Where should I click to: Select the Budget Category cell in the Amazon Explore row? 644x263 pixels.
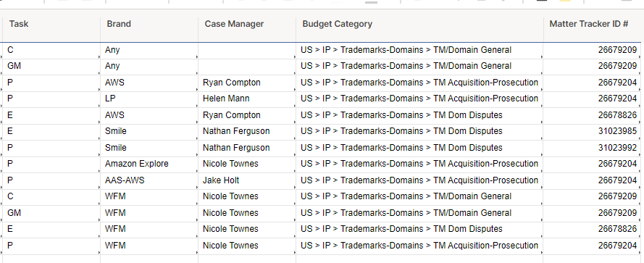click(x=419, y=164)
